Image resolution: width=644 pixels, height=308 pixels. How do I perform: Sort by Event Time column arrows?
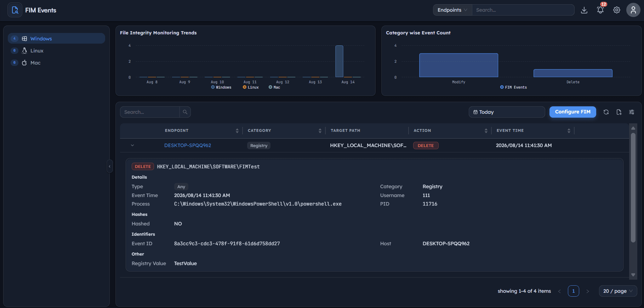tap(569, 131)
